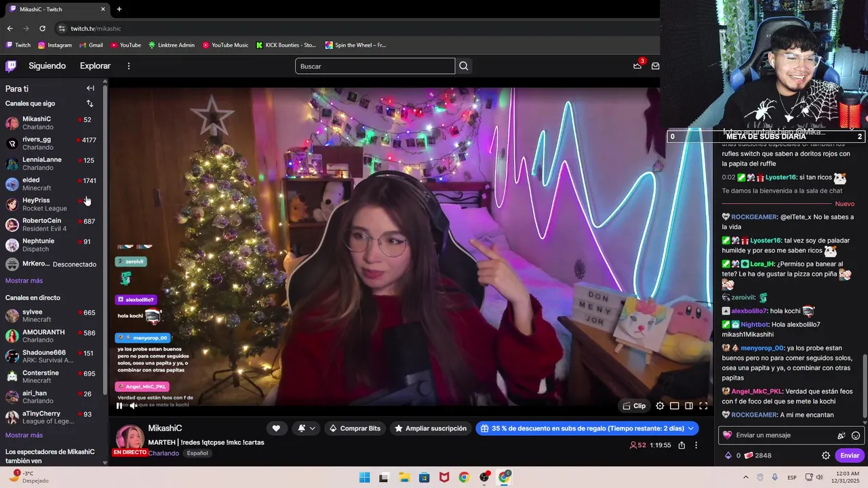Open the Instagram bookmark
The height and width of the screenshot is (488, 868).
(55, 45)
